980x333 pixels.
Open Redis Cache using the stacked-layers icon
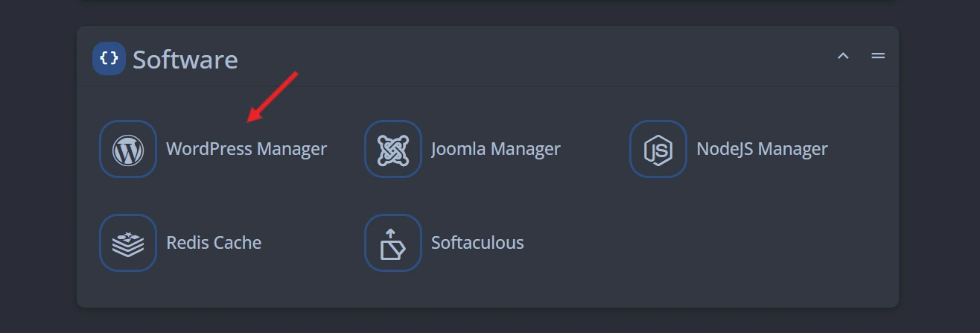128,243
